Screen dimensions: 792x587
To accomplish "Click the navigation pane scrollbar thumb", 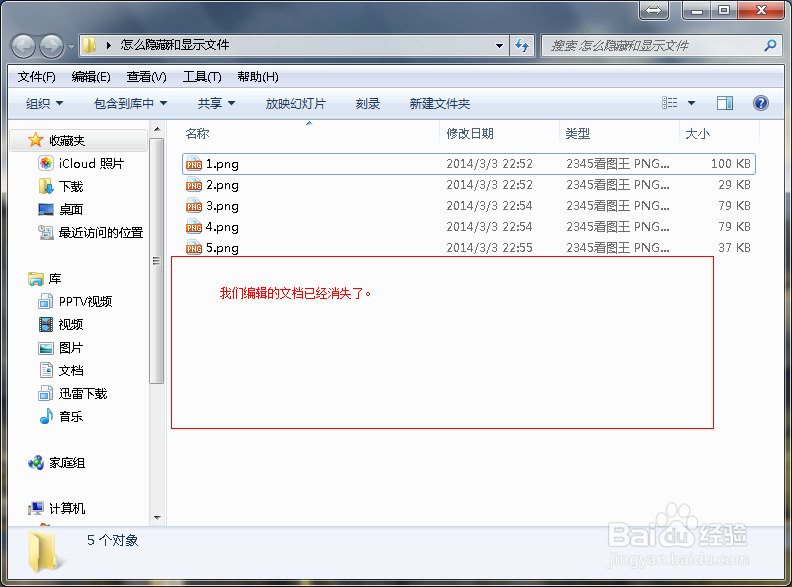I will pos(157,261).
